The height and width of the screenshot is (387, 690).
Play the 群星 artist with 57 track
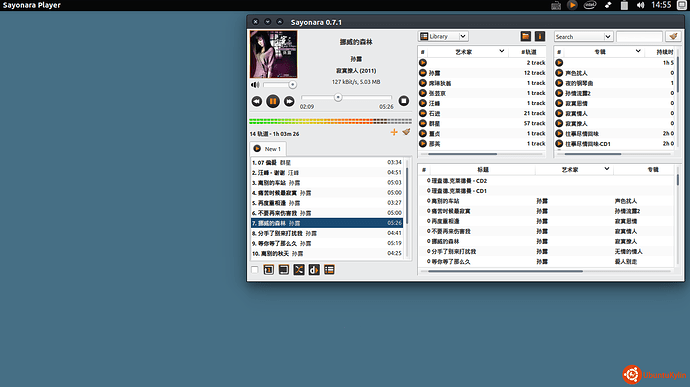(x=423, y=123)
